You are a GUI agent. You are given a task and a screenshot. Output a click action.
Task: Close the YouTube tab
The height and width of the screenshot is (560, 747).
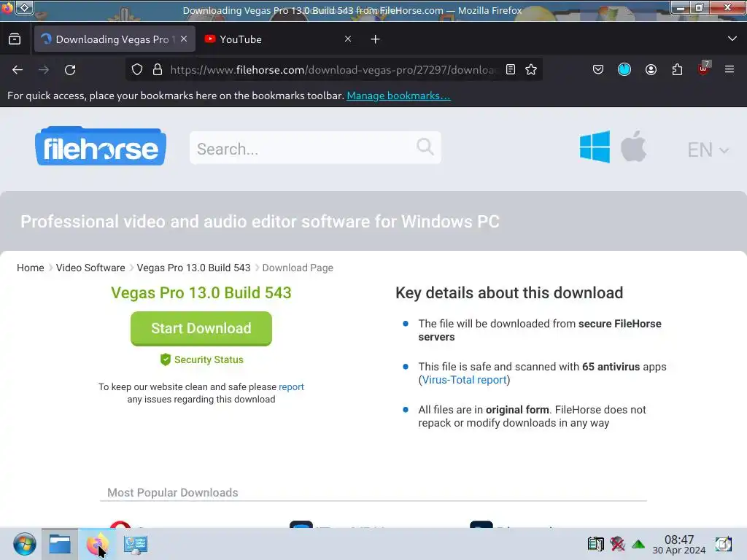point(348,39)
